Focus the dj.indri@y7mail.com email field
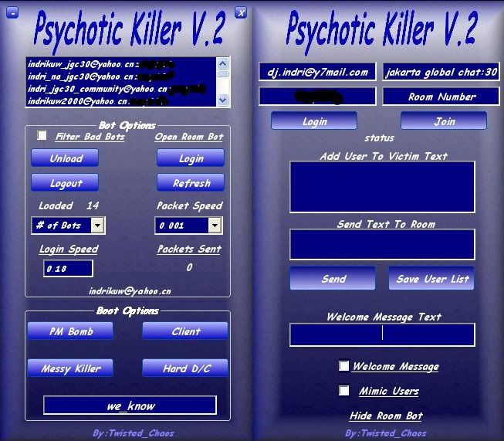This screenshot has width=504, height=441. click(317, 72)
